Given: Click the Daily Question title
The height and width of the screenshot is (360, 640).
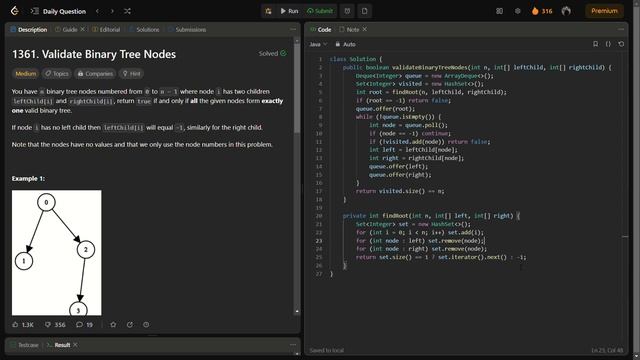Looking at the screenshot, I should coord(64,11).
